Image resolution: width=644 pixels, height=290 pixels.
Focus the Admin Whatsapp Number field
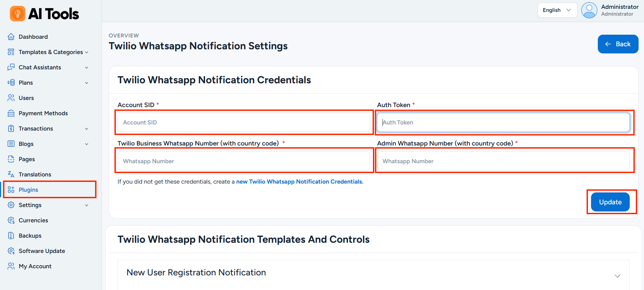[x=503, y=161]
